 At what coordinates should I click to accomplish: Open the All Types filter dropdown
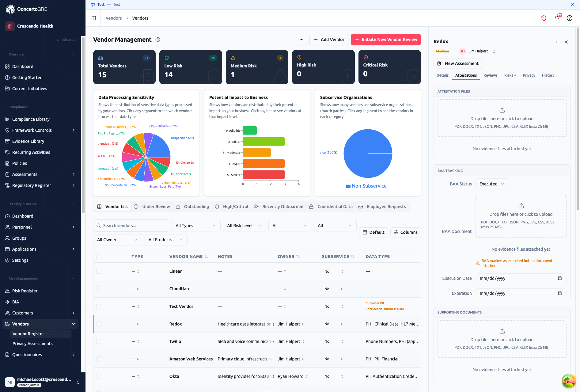[x=196, y=226]
